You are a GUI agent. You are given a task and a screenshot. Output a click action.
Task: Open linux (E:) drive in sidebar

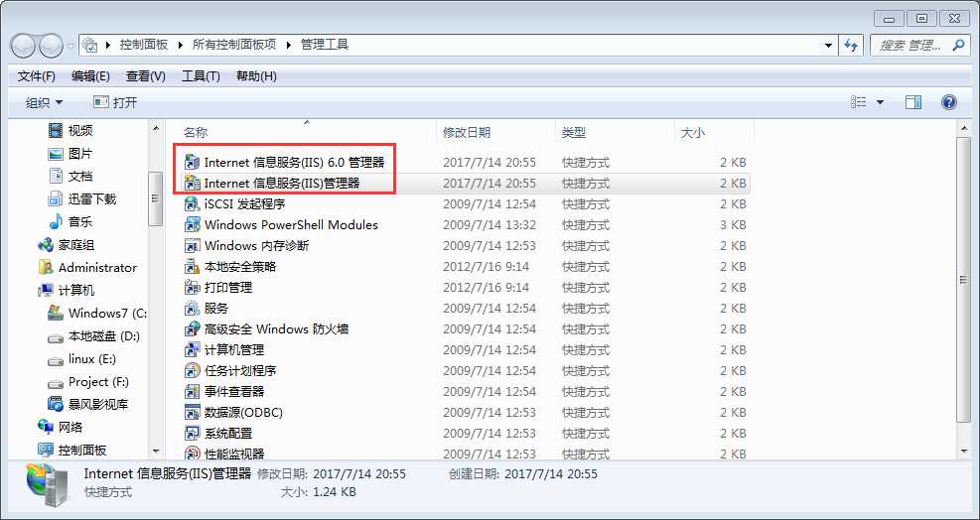click(81, 359)
